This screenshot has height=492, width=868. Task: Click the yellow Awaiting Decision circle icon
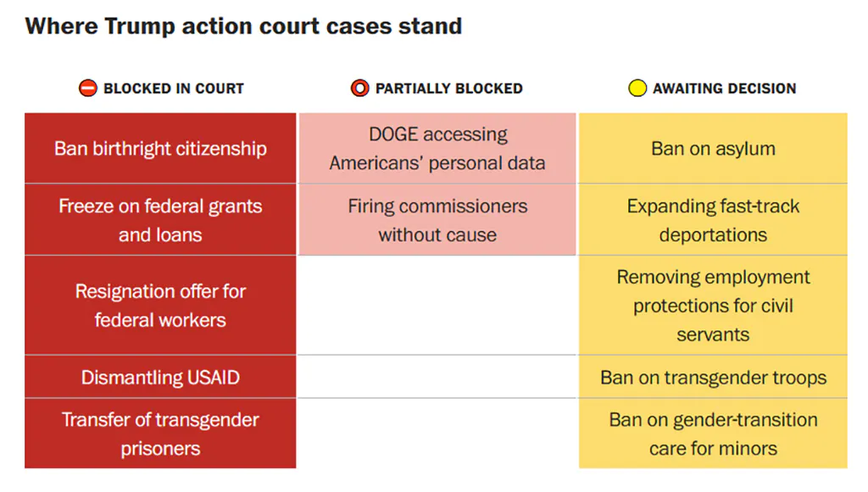[637, 88]
